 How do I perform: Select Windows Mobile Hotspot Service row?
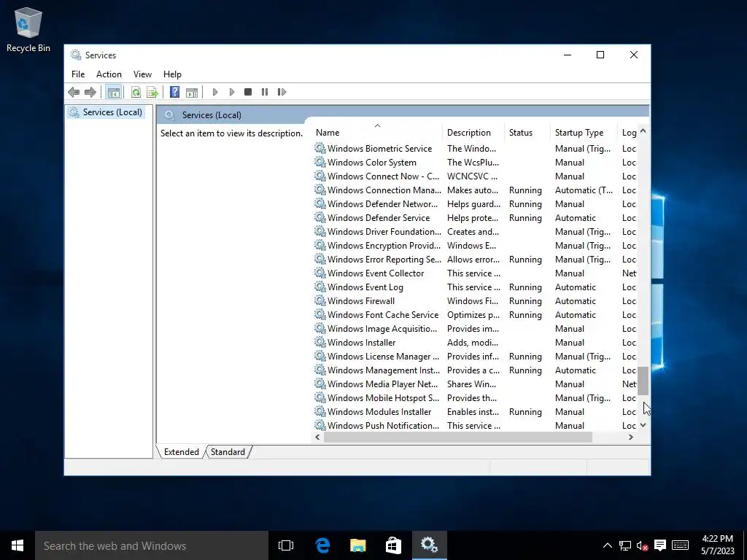pos(476,397)
